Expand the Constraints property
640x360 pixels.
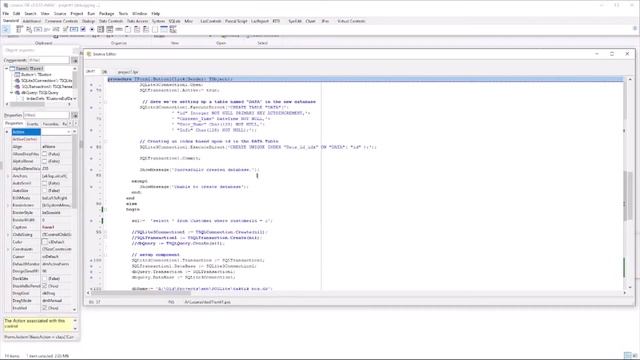pos(8,249)
